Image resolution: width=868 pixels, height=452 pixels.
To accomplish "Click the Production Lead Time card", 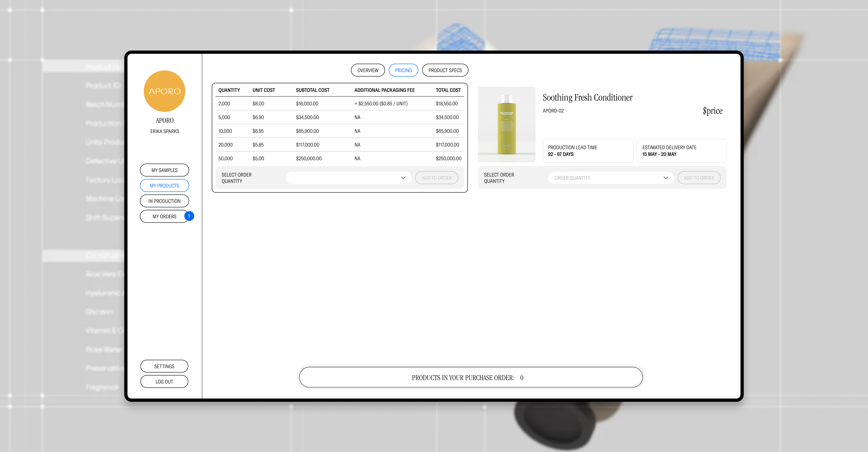I will (588, 151).
